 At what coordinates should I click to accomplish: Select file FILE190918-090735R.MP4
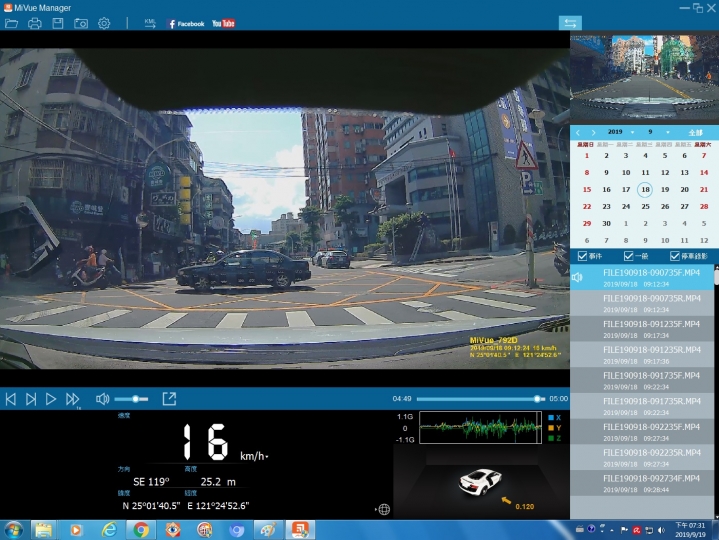pyautogui.click(x=642, y=303)
